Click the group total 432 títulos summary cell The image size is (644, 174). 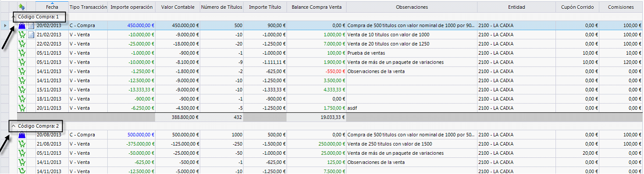point(222,117)
